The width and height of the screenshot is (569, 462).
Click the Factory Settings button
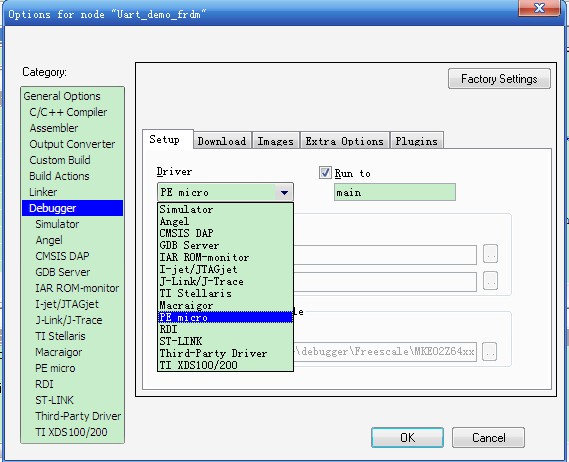pos(499,78)
